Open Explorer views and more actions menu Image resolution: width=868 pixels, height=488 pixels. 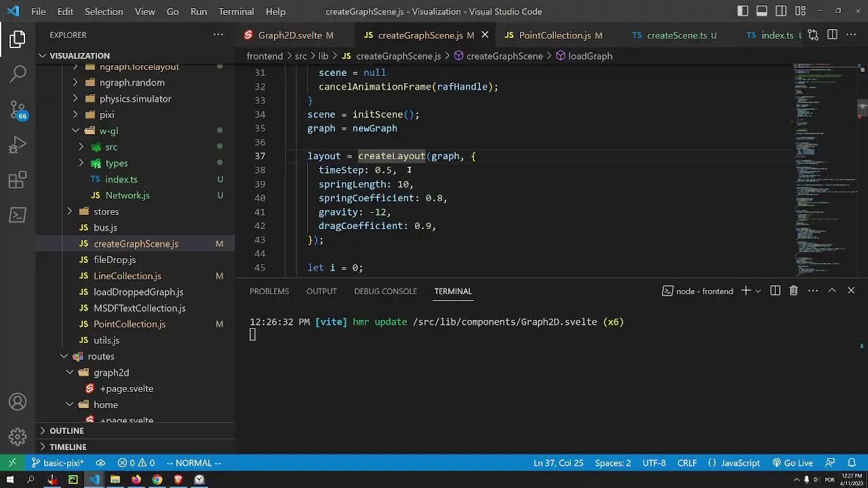(x=218, y=35)
